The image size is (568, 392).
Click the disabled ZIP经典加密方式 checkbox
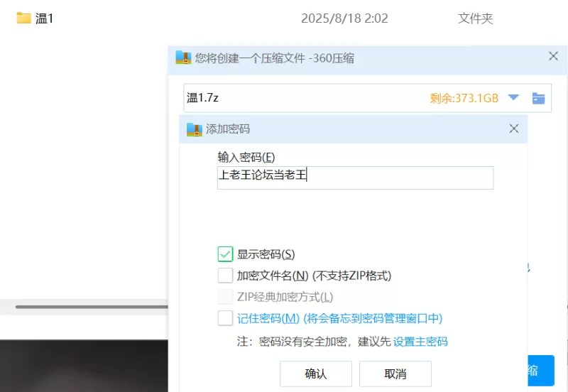[x=225, y=297]
